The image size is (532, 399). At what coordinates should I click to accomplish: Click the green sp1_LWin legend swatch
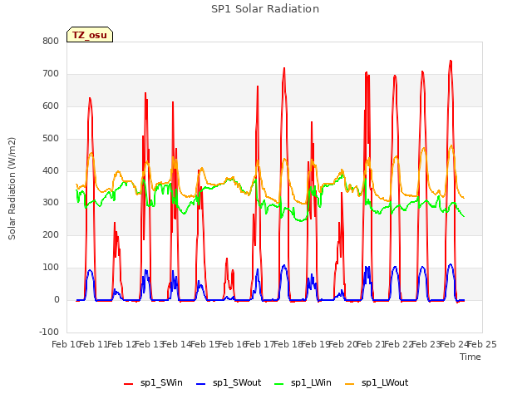click(279, 384)
